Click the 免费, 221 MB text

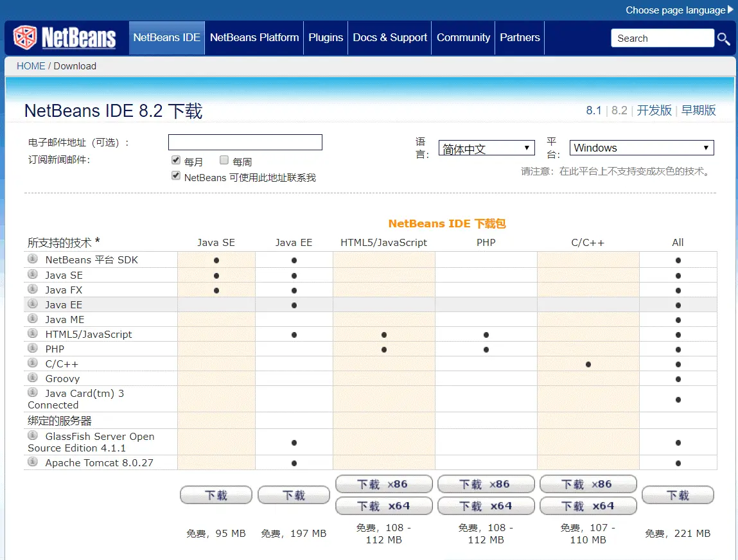coord(678,534)
